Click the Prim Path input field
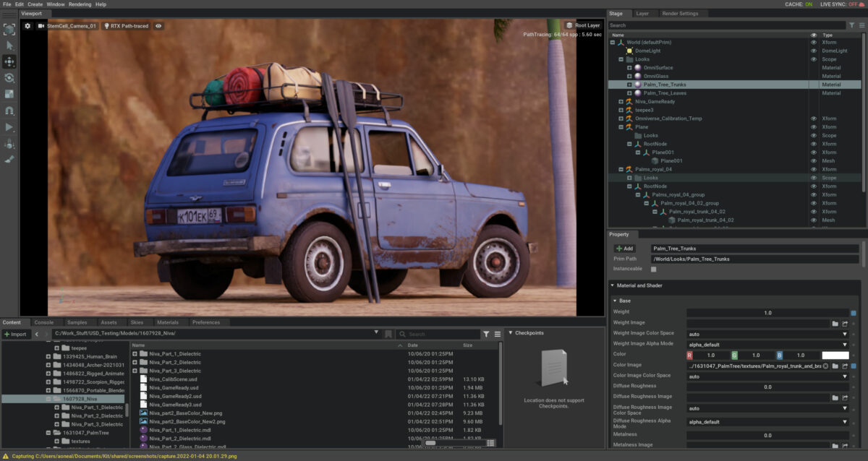The width and height of the screenshot is (868, 461). pyautogui.click(x=752, y=259)
